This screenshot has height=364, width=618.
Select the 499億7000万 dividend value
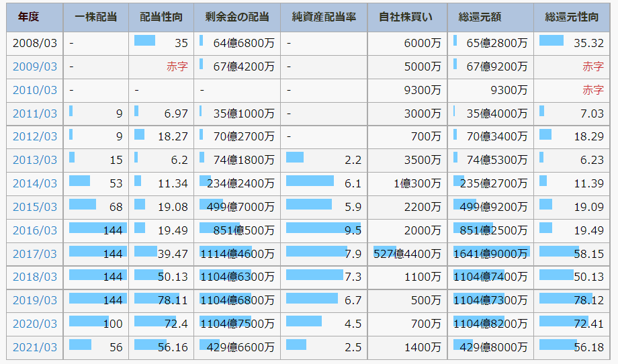(240, 208)
